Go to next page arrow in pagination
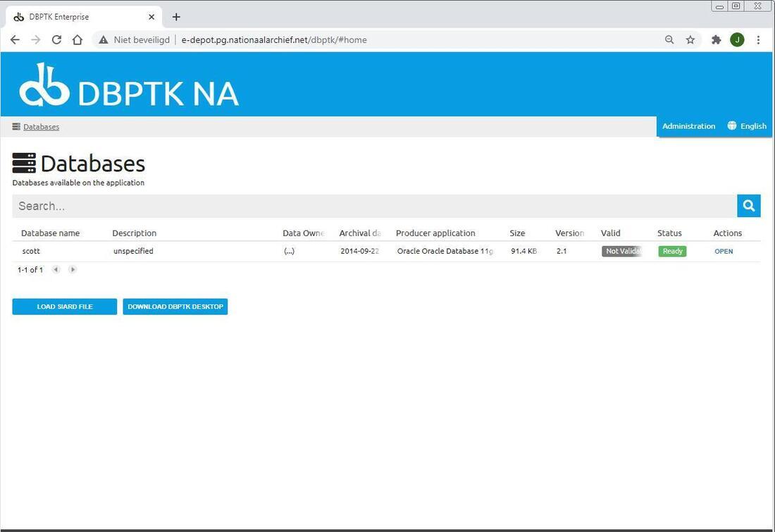 [73, 269]
